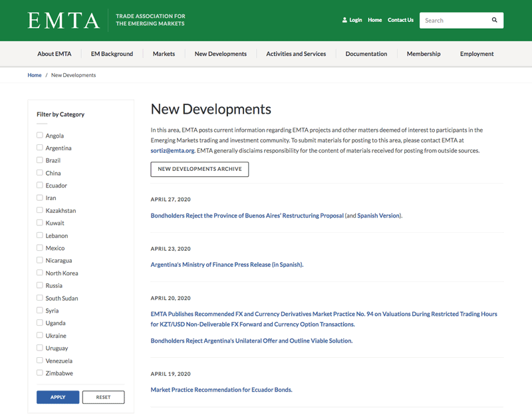Check the Venezuela filter checkbox
The width and height of the screenshot is (532, 417).
tap(39, 360)
